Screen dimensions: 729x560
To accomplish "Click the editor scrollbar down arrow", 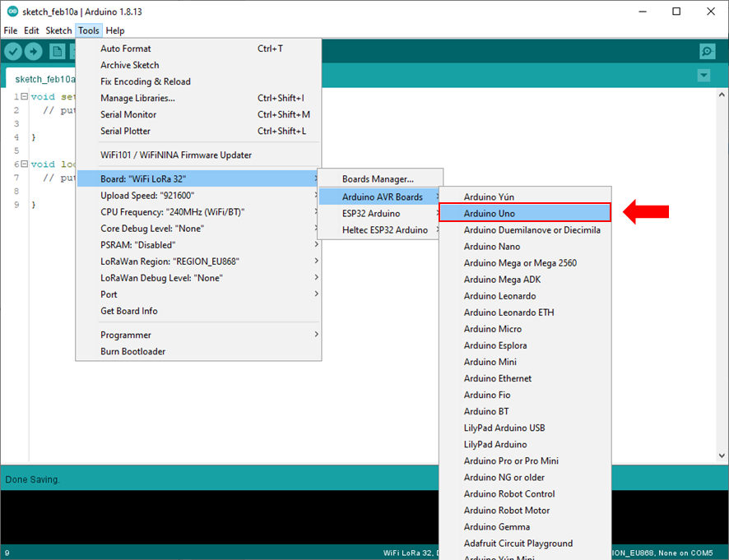I will 722,456.
